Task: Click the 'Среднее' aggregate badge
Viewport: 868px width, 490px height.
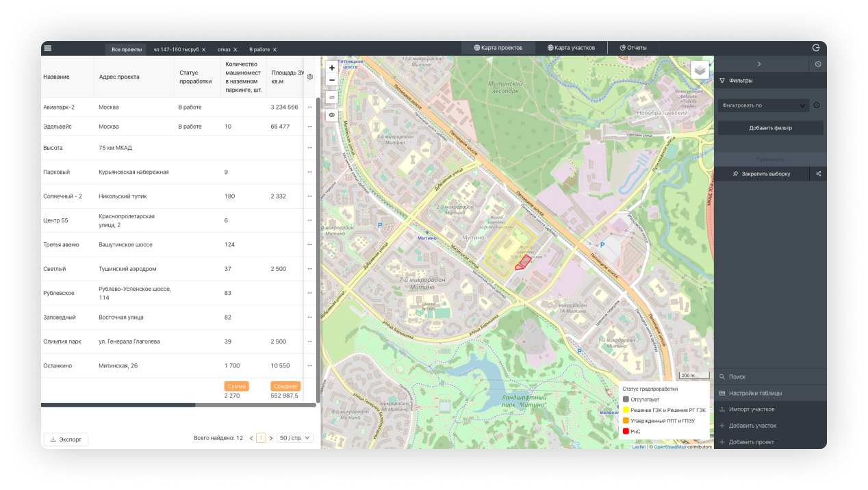Action: 285,386
